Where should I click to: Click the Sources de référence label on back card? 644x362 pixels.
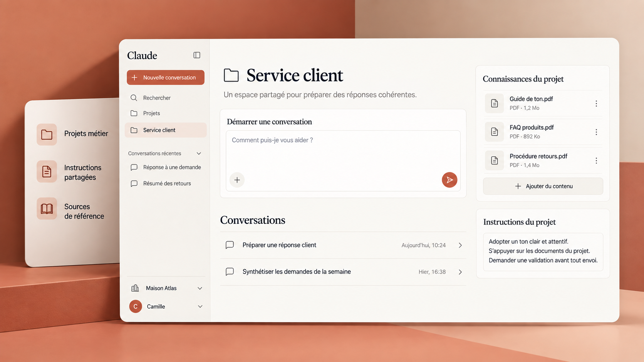[84, 211]
